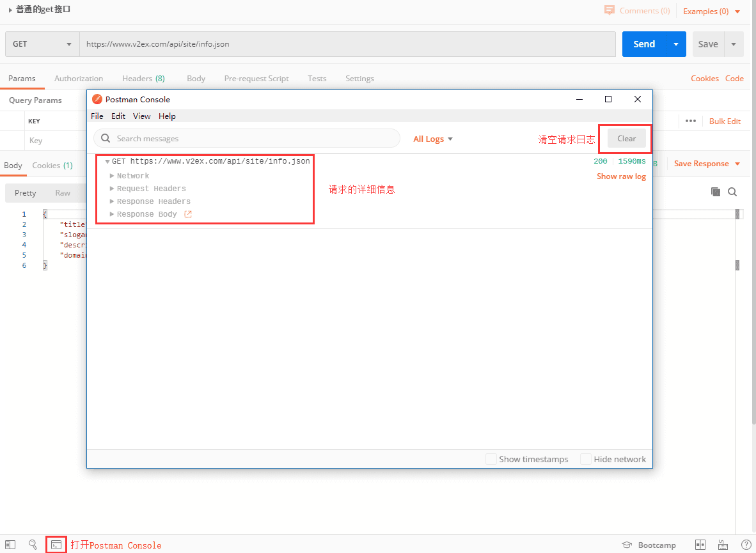Open the Bootcamp graduation cap icon

click(x=627, y=545)
